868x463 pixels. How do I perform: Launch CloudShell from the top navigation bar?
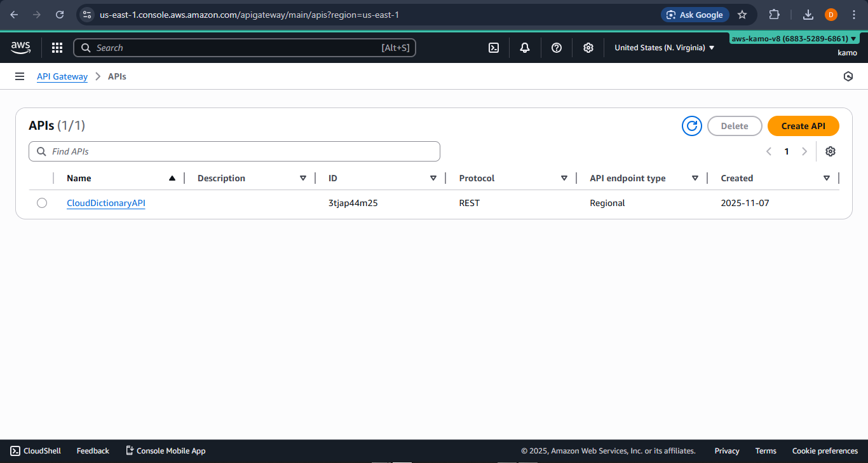494,47
